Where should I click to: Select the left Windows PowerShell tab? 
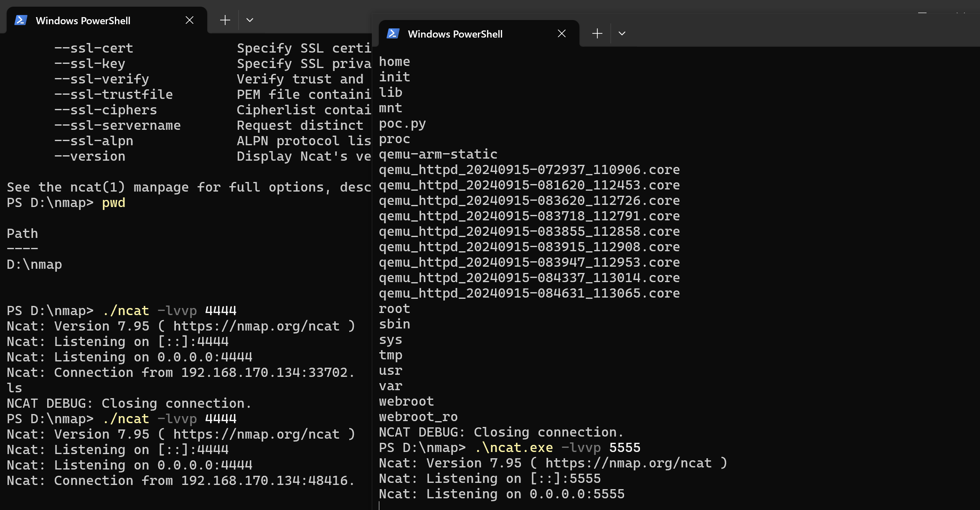(x=107, y=20)
